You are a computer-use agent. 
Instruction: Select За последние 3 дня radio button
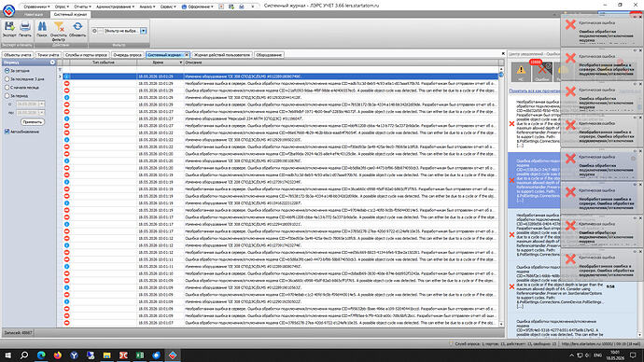[x=7, y=78]
